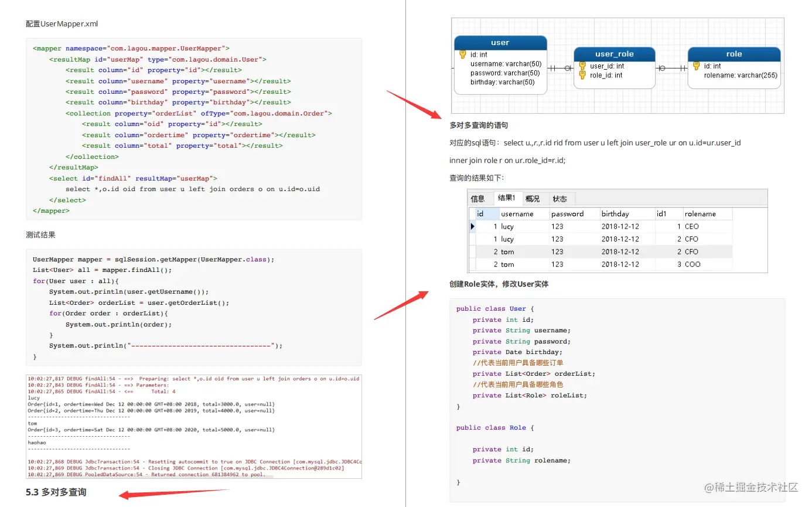This screenshot has width=812, height=507.
Task: Click the resultMap id="userMap" line
Action: point(158,59)
